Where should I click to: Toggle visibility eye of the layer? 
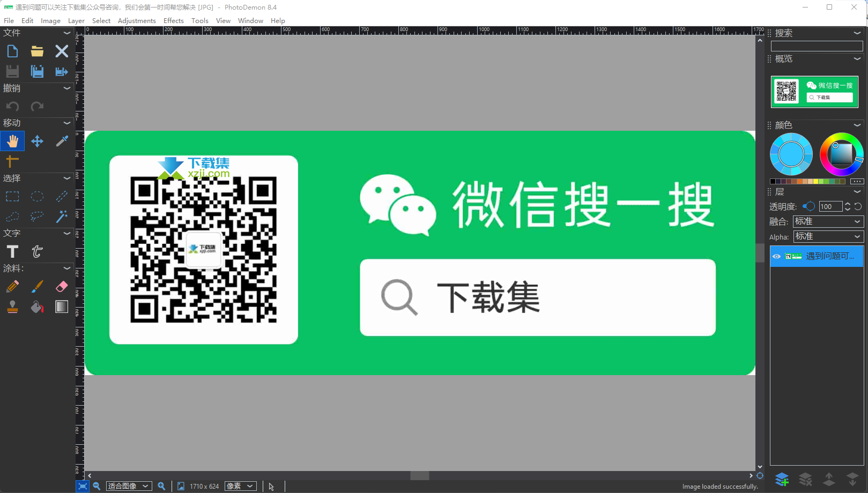point(776,256)
